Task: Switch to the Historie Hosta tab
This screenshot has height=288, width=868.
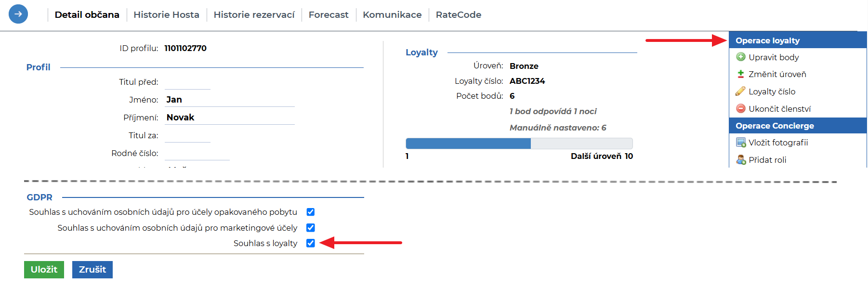Action: pos(167,15)
